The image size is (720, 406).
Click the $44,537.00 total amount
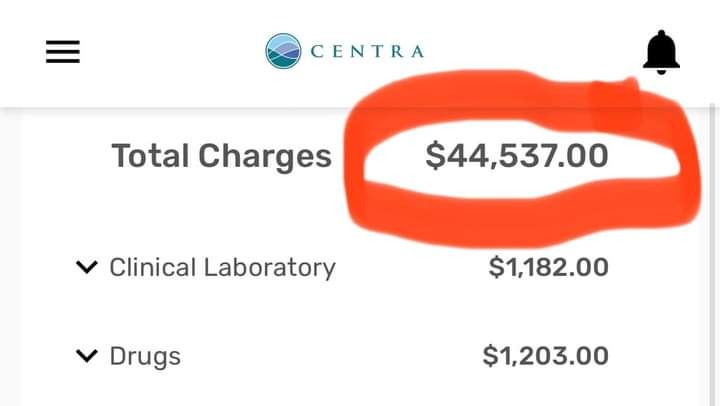click(x=516, y=156)
